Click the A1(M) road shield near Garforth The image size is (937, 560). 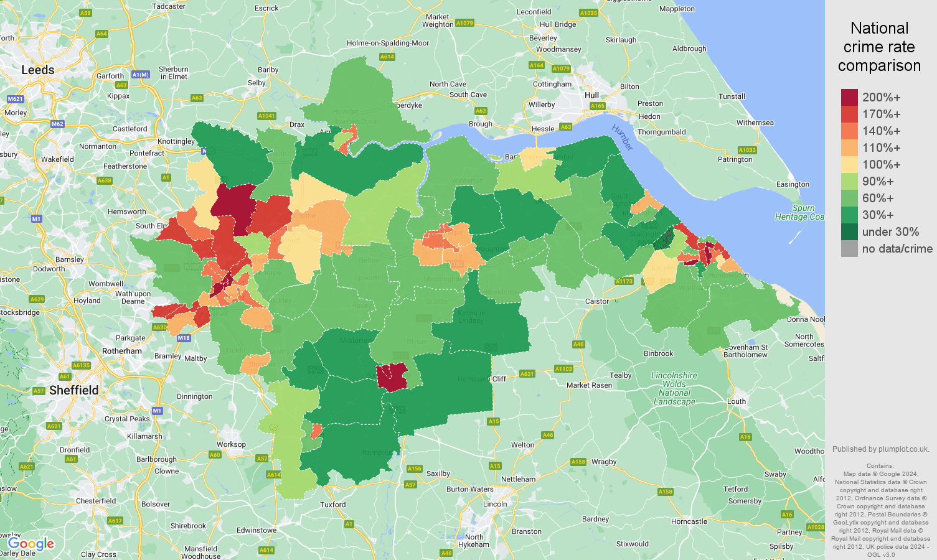(x=141, y=75)
